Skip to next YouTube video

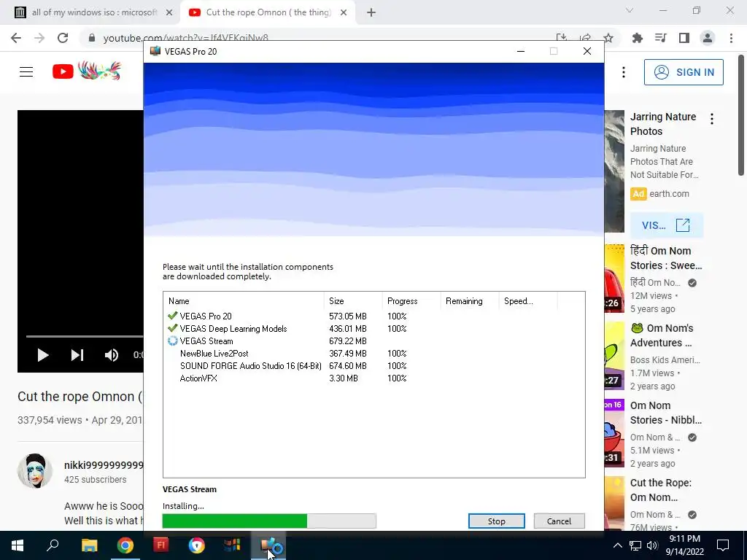[77, 355]
